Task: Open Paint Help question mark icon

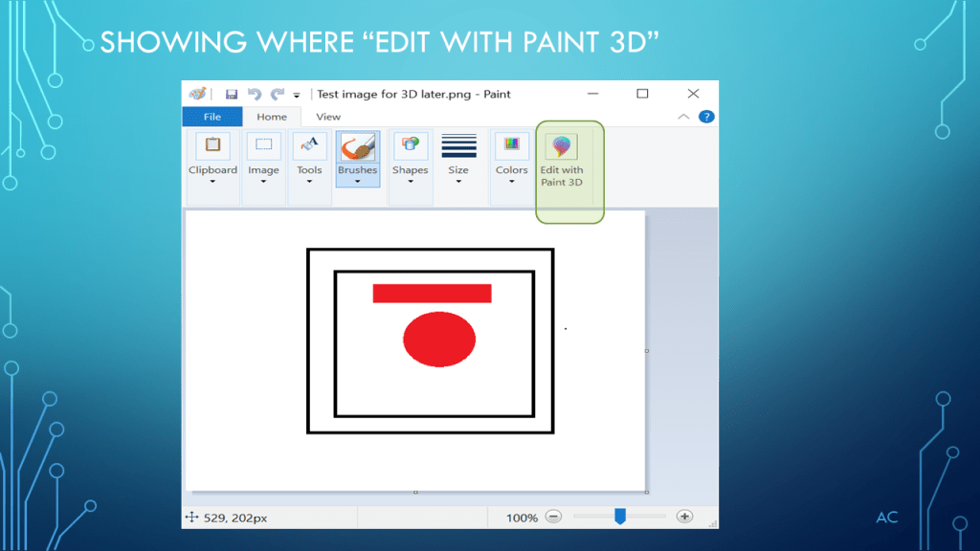Action: tap(706, 117)
